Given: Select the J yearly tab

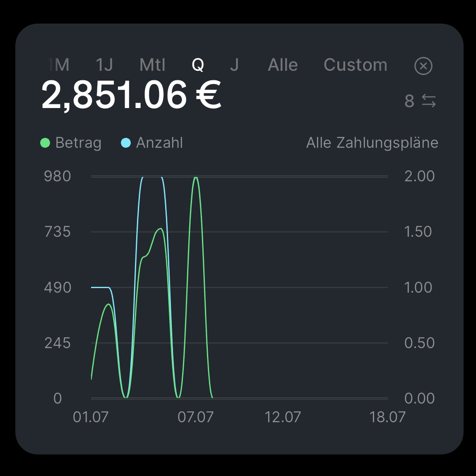Looking at the screenshot, I should 234,65.
